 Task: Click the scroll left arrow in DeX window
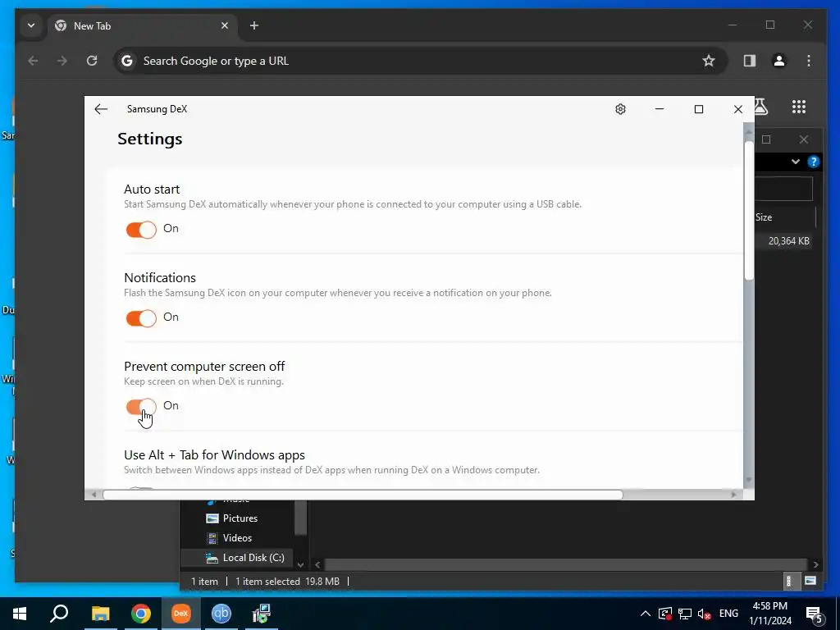(x=94, y=495)
